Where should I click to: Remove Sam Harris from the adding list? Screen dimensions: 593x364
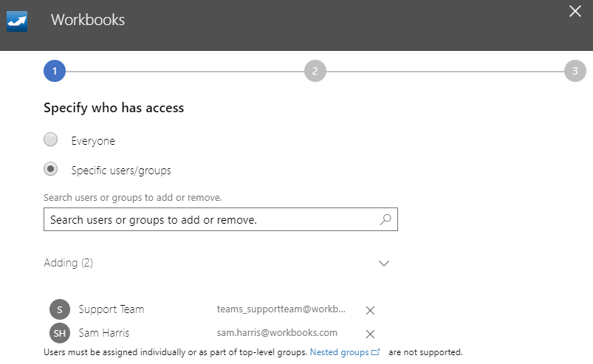coord(370,334)
